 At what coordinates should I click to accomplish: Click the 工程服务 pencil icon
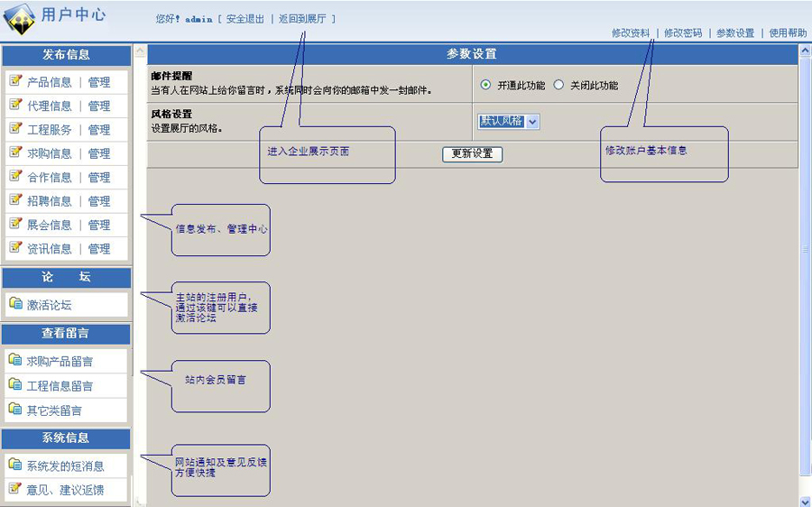pyautogui.click(x=15, y=129)
